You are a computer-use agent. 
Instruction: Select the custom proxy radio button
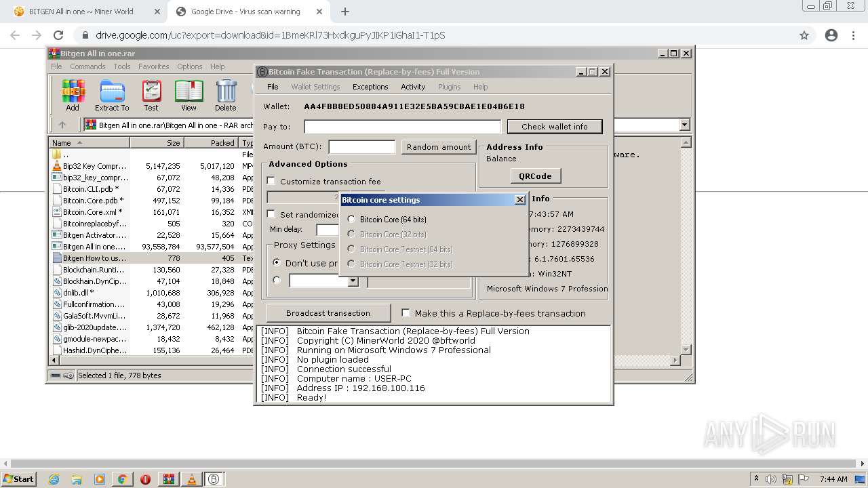[x=277, y=280]
